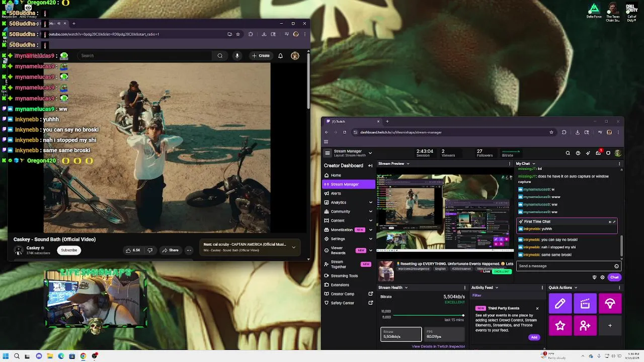The height and width of the screenshot is (362, 644).
Task: Like the Caskey Sound Bath video
Action: [133, 250]
